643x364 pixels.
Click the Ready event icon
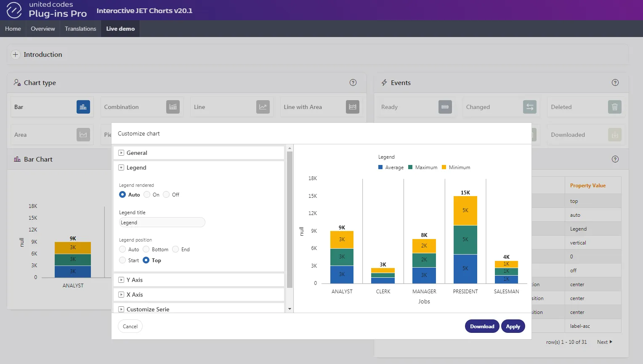[445, 107]
